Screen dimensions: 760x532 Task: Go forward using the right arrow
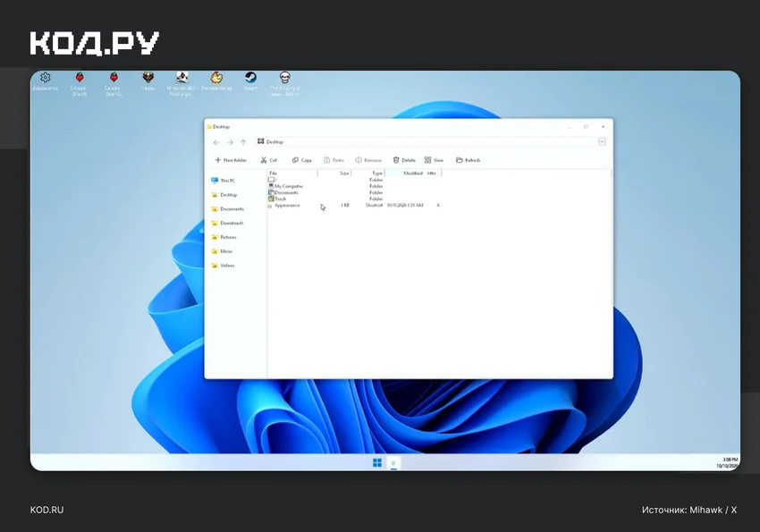click(230, 142)
